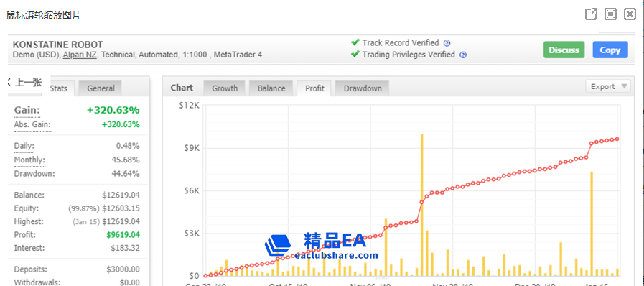Click the Discuss button
The height and width of the screenshot is (286, 644).
(564, 50)
